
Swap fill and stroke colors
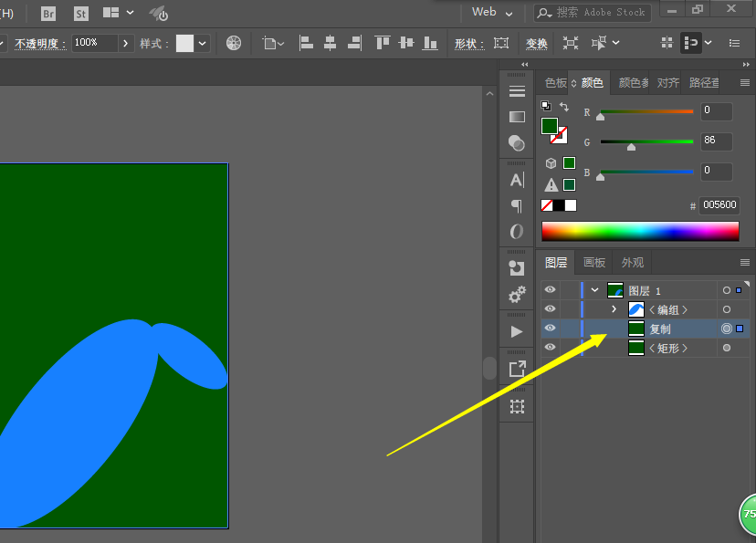(563, 108)
